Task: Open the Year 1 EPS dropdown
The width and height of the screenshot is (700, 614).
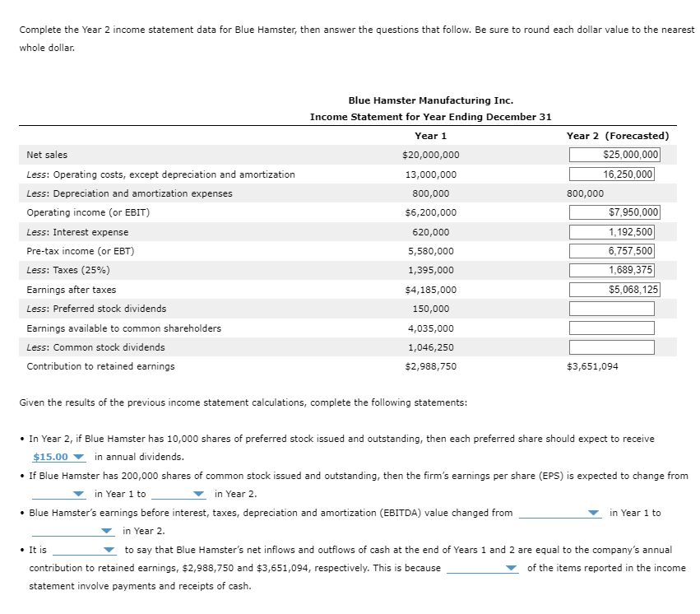Action: click(x=55, y=494)
